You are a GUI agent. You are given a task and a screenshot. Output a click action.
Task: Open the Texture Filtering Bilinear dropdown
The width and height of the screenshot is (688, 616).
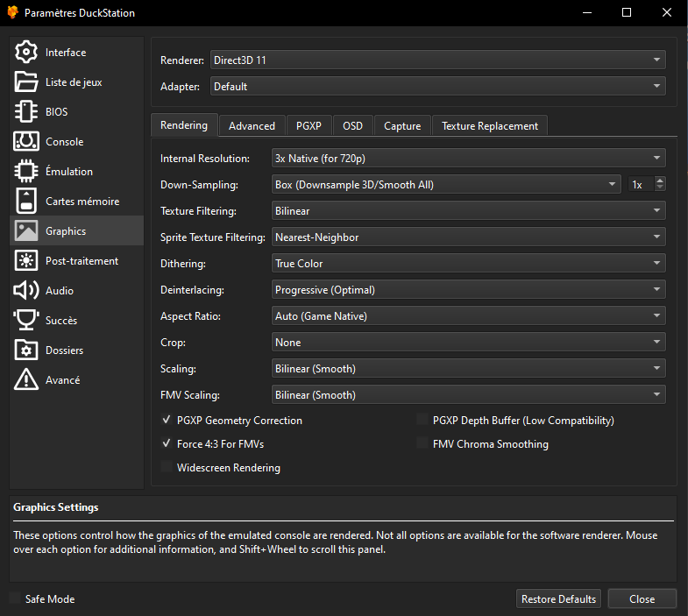tap(469, 211)
